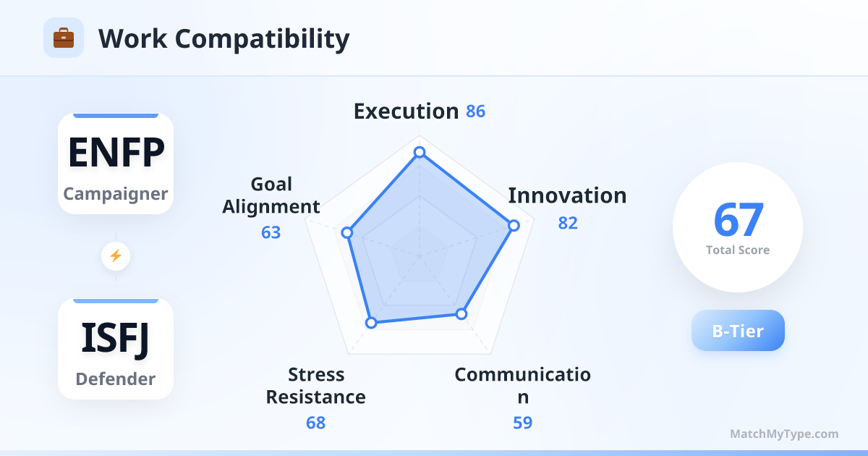Viewport: 868px width, 456px height.
Task: Click the Innovation score value 82
Action: coord(568,223)
